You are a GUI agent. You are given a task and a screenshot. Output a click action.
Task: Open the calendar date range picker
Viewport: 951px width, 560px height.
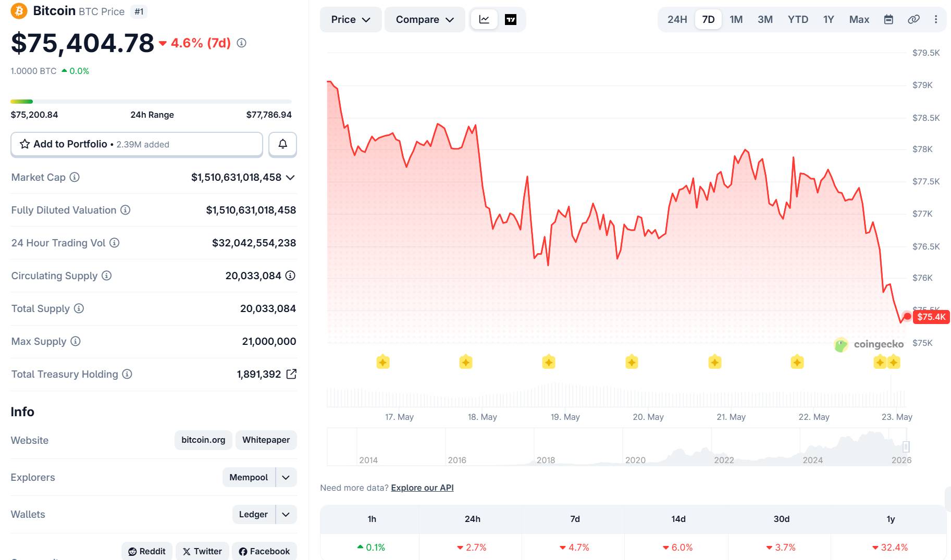pos(889,19)
